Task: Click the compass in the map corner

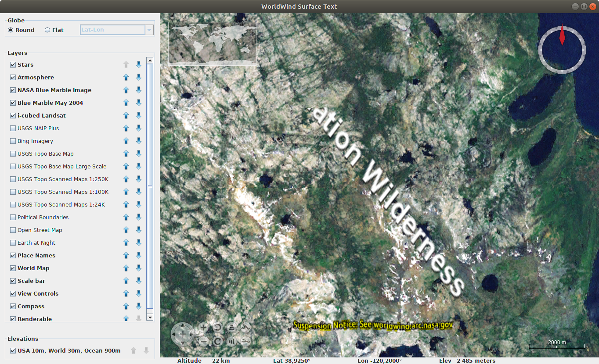Action: point(562,49)
